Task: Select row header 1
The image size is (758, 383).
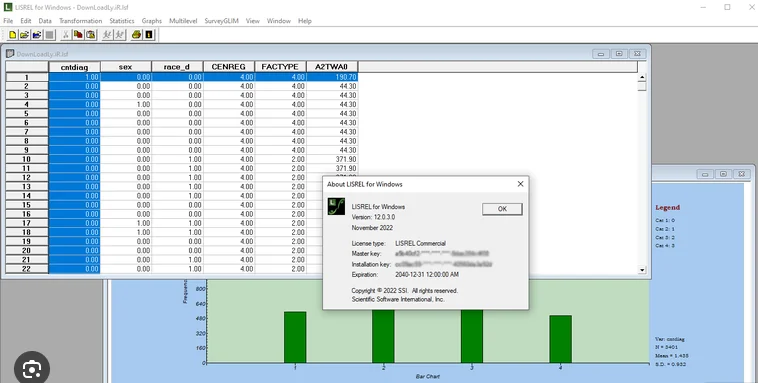Action: [27, 77]
